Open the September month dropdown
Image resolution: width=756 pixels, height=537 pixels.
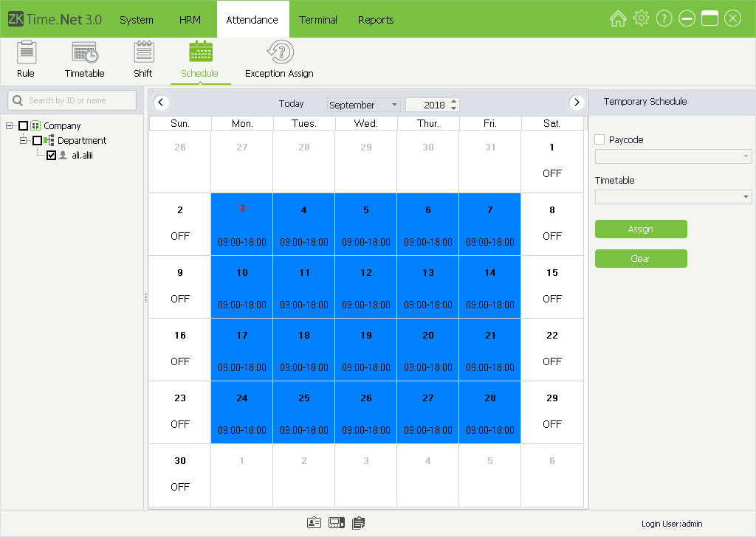tap(363, 105)
